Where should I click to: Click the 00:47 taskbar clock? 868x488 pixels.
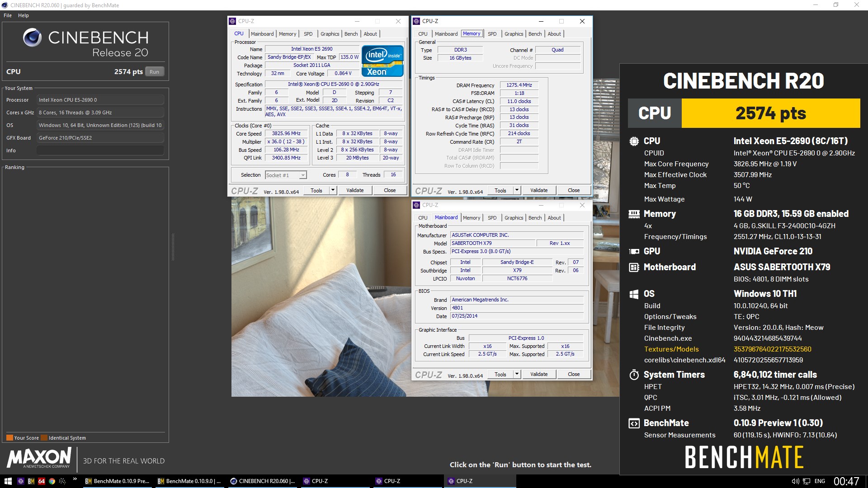coord(846,481)
